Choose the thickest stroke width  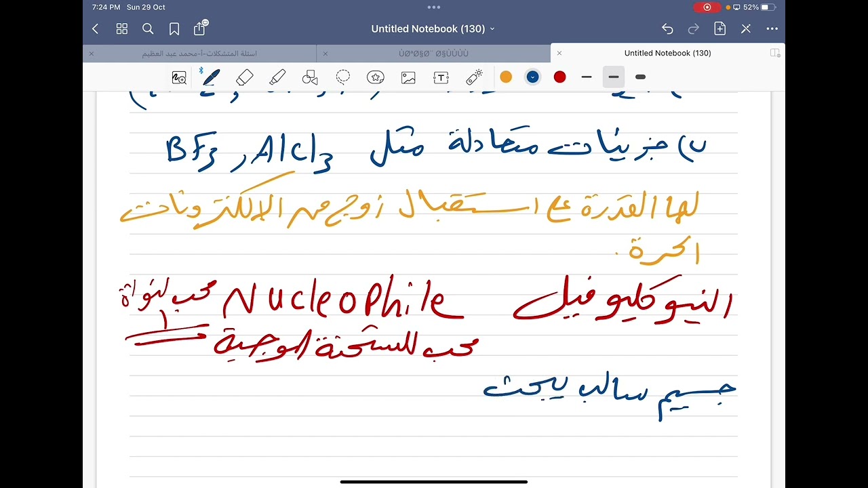pos(640,77)
